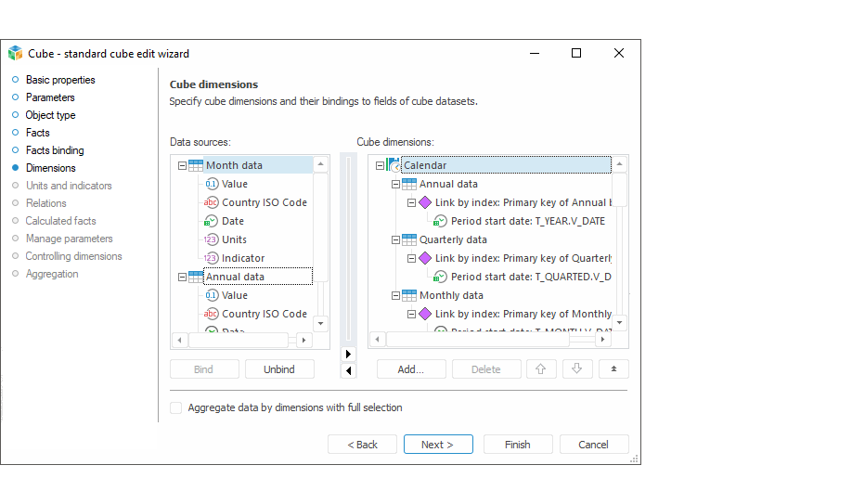Click Next to continue the wizard
852x504 pixels.
pos(438,445)
